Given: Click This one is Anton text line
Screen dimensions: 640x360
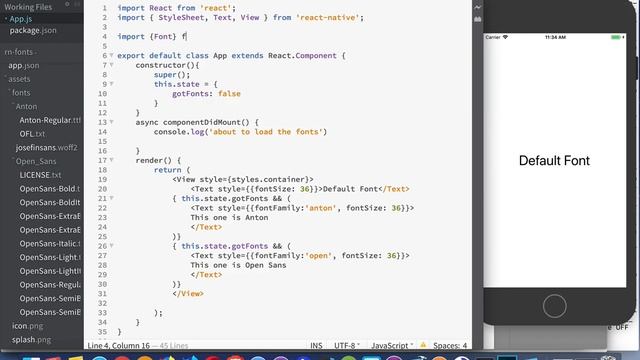Looking at the screenshot, I should tap(229, 218).
